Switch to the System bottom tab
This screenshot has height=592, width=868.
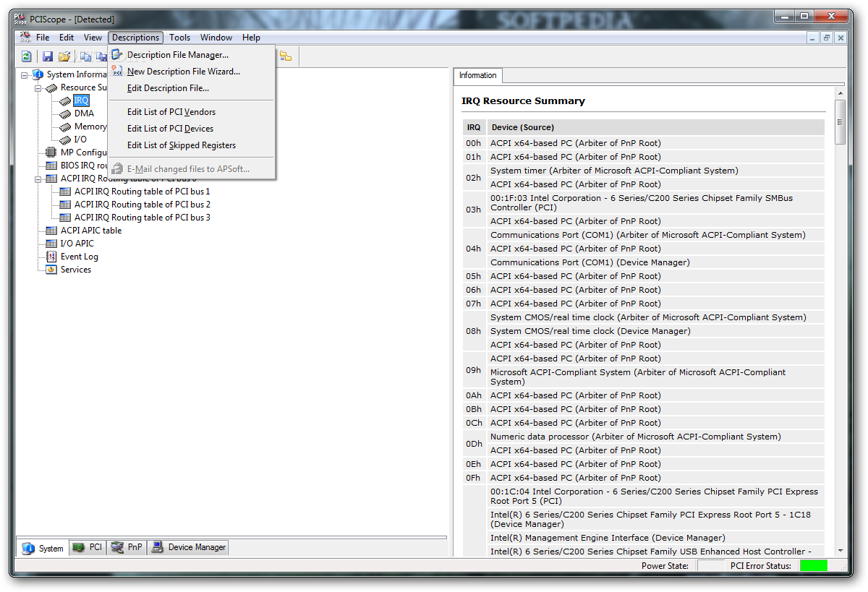click(x=43, y=548)
